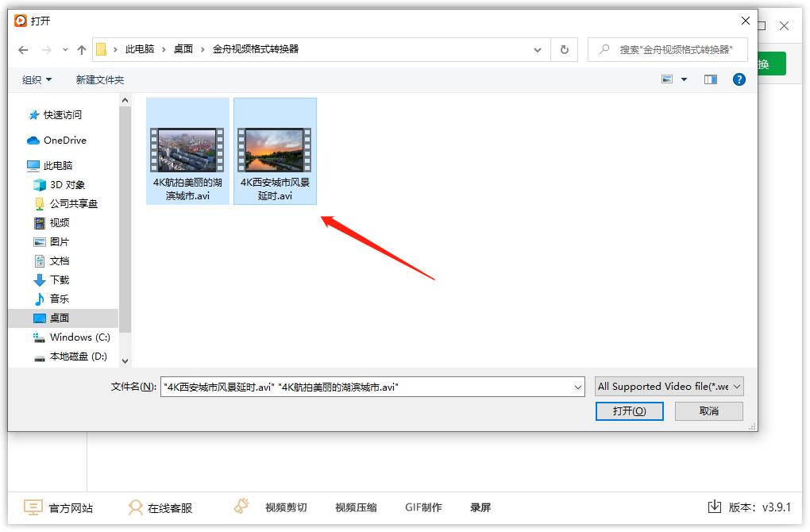This screenshot has height=532, width=810.
Task: Toggle the preview pane button
Action: point(709,79)
